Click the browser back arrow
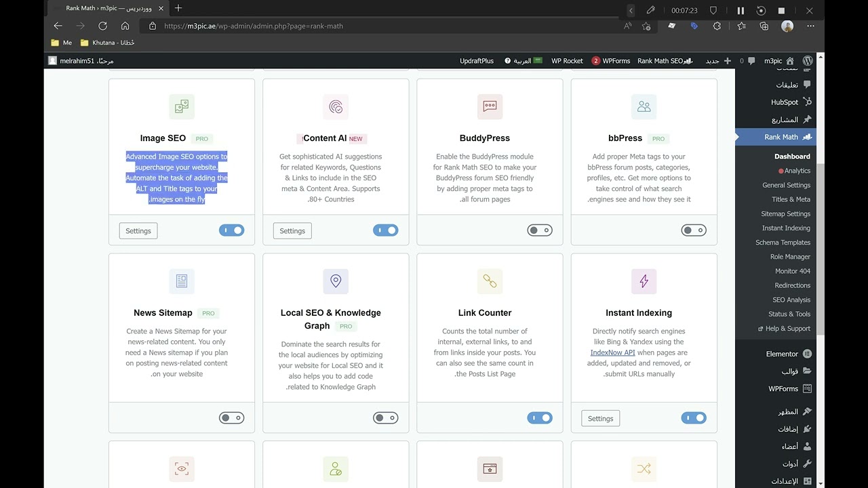This screenshot has height=488, width=868. [x=58, y=26]
